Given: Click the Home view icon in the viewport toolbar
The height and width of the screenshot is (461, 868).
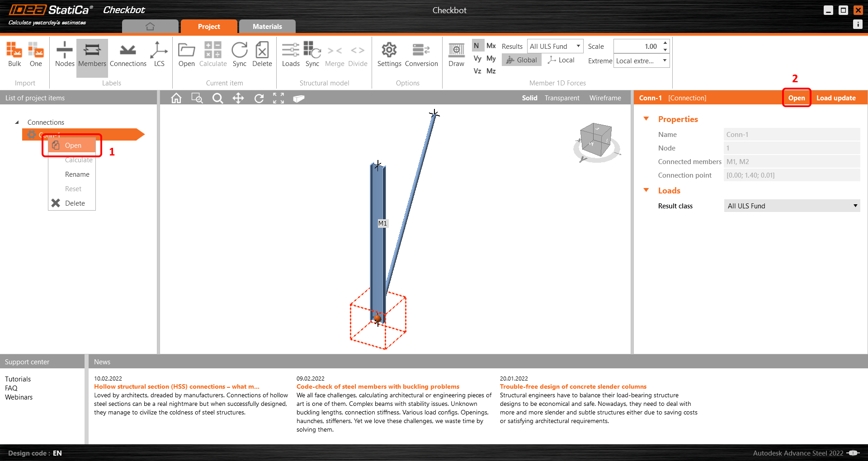Looking at the screenshot, I should [x=176, y=98].
